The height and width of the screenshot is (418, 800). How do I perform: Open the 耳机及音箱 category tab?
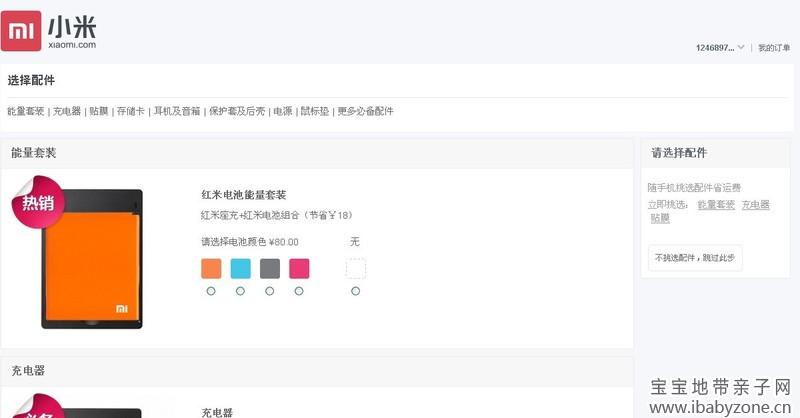(x=177, y=111)
